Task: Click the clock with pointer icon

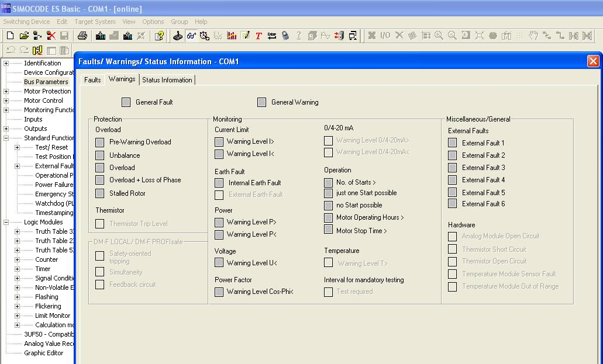Action: pos(205,36)
